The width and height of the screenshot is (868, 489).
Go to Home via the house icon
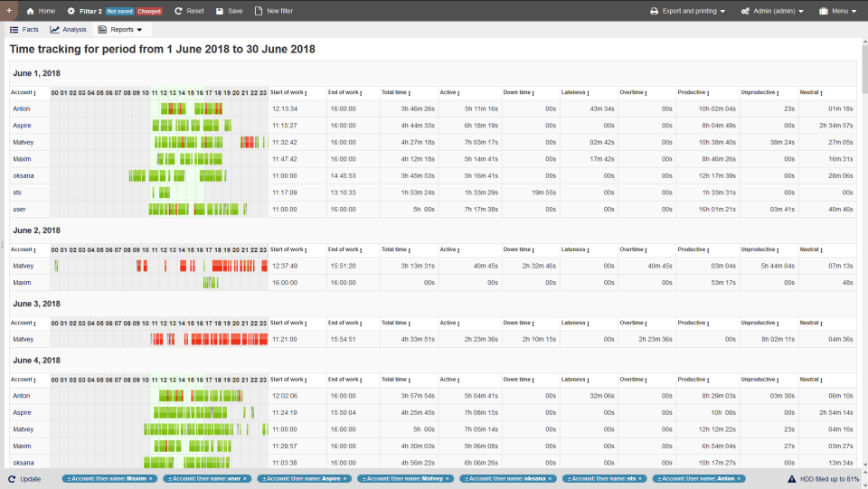(31, 11)
